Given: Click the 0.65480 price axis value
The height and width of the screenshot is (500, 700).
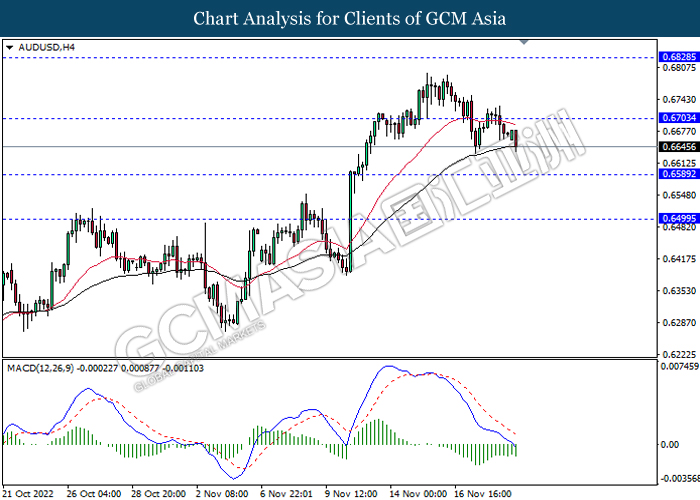Looking at the screenshot, I should [x=679, y=195].
